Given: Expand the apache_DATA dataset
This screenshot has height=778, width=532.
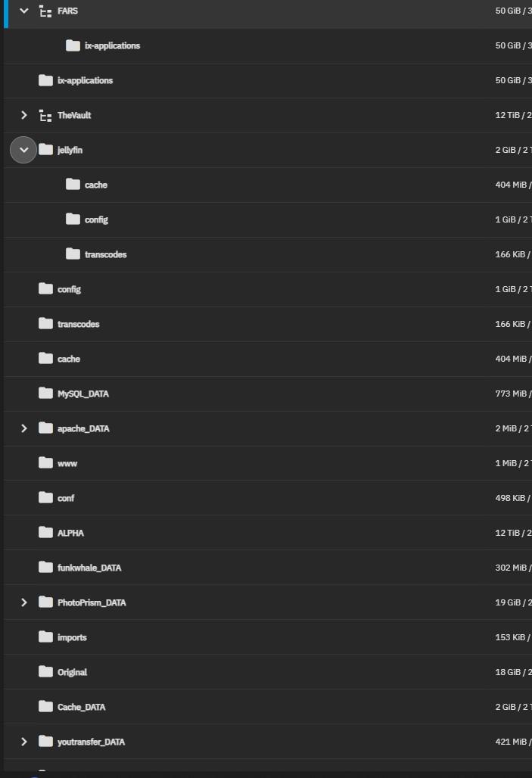Looking at the screenshot, I should (23, 428).
